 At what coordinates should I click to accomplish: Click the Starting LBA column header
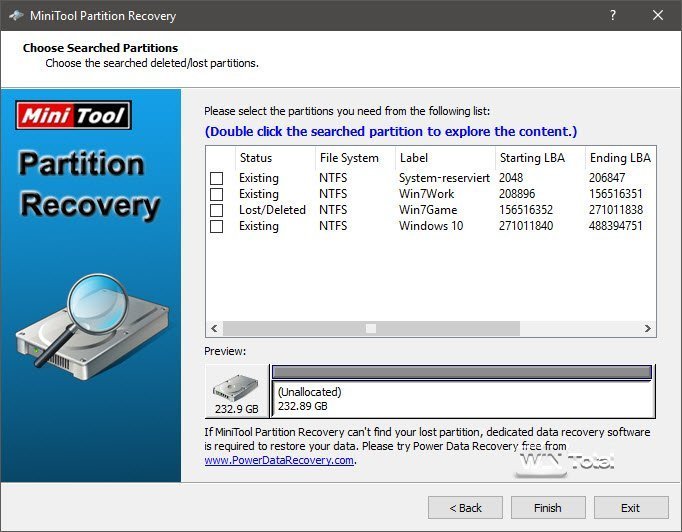tap(540, 158)
